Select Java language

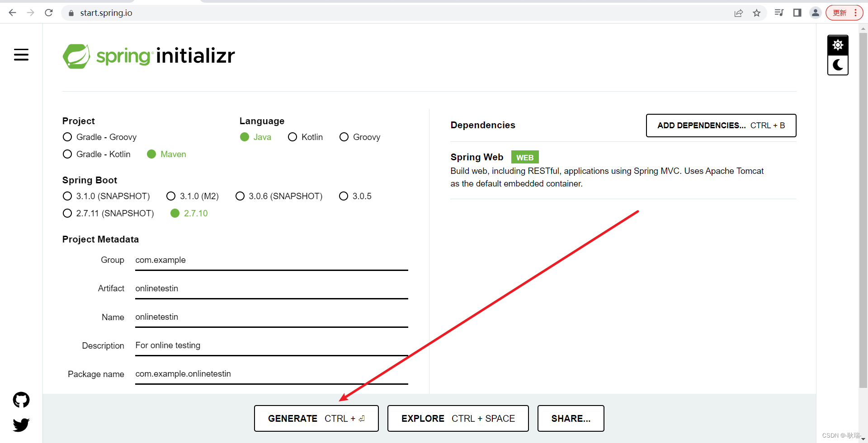pos(255,137)
